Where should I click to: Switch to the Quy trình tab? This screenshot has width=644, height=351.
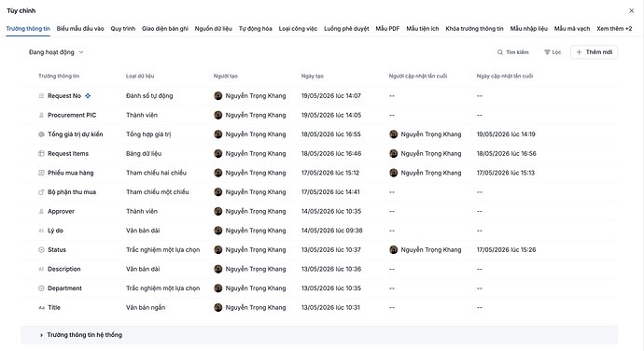[123, 28]
